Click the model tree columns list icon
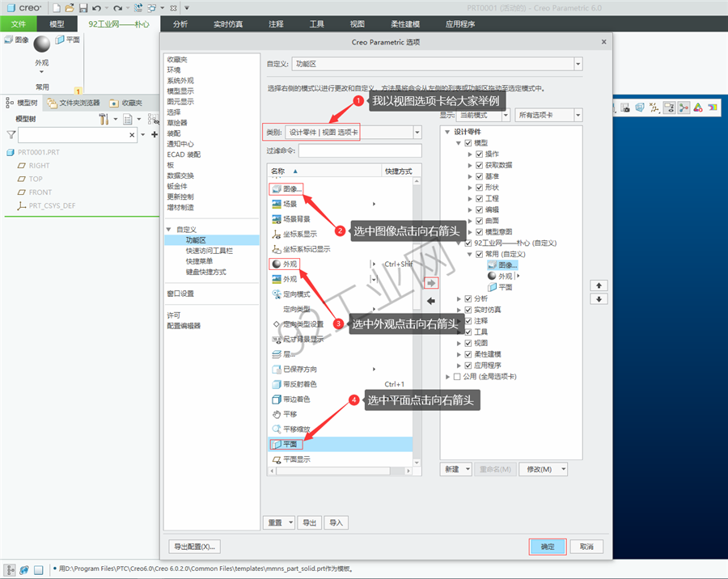 click(x=128, y=120)
